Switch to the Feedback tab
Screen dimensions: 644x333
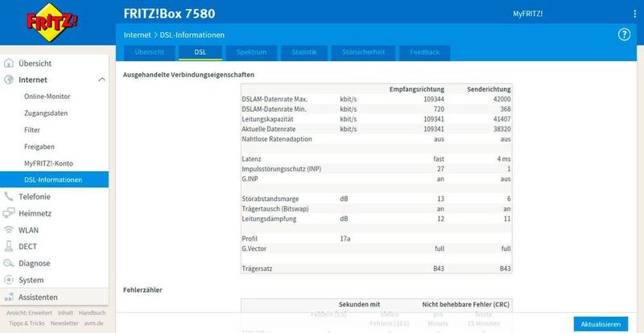tap(425, 52)
